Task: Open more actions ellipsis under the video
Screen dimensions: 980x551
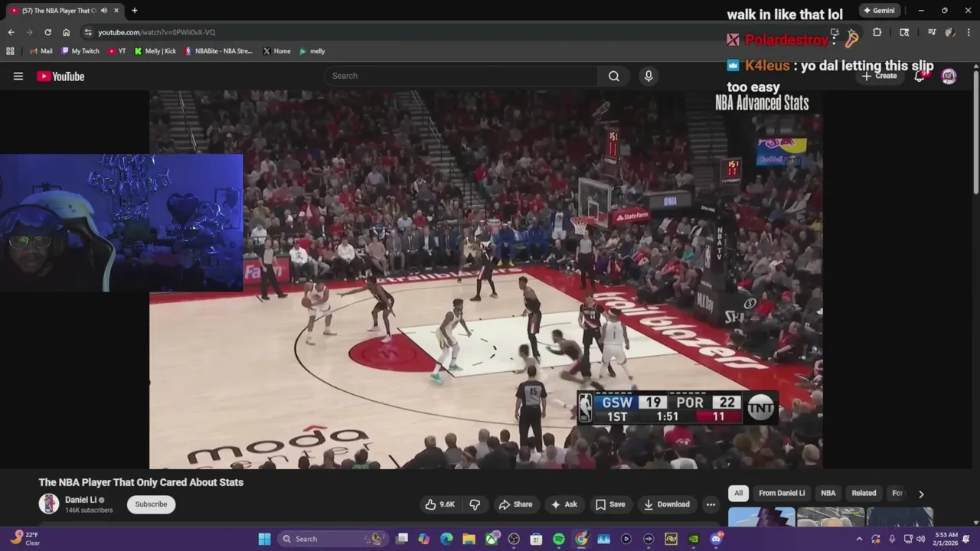Action: tap(710, 504)
